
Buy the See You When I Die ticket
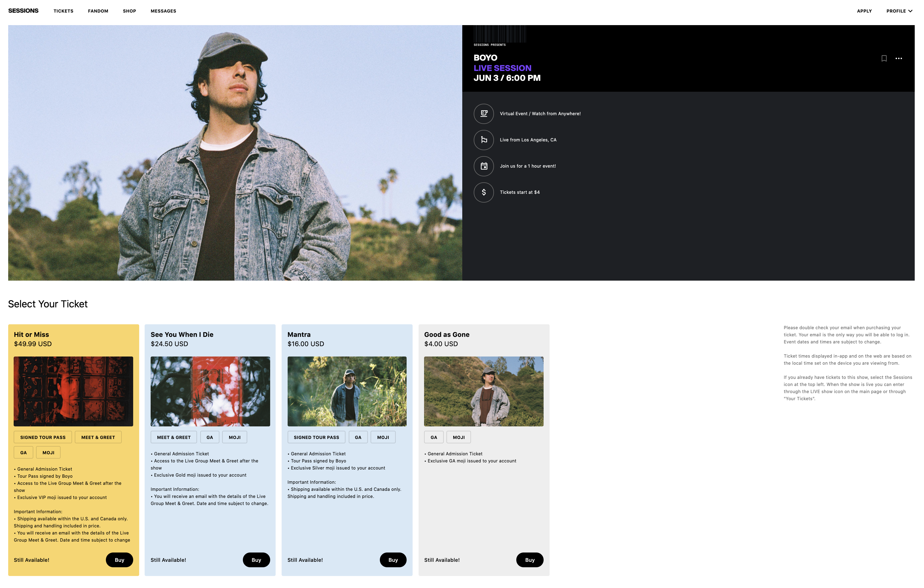coord(256,560)
